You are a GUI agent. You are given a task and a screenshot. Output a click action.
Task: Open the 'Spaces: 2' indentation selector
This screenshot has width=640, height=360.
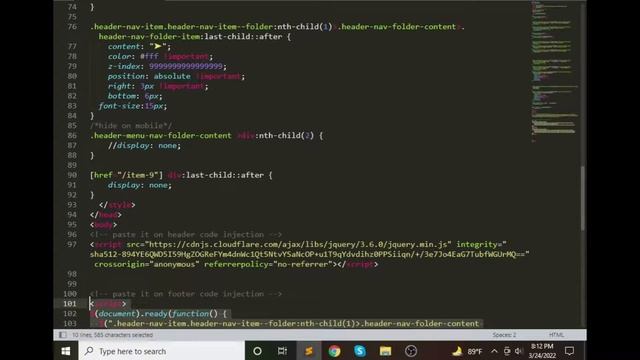click(x=504, y=335)
